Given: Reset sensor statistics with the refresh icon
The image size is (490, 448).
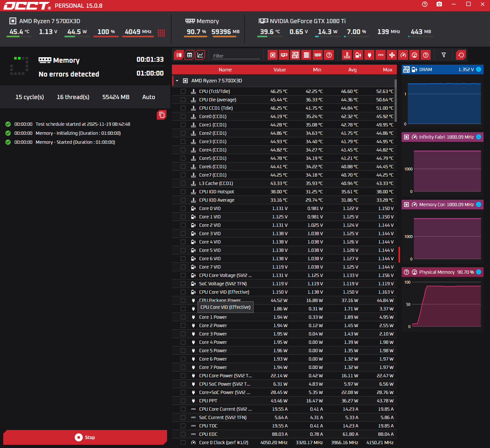Looking at the screenshot, I should click(x=461, y=55).
